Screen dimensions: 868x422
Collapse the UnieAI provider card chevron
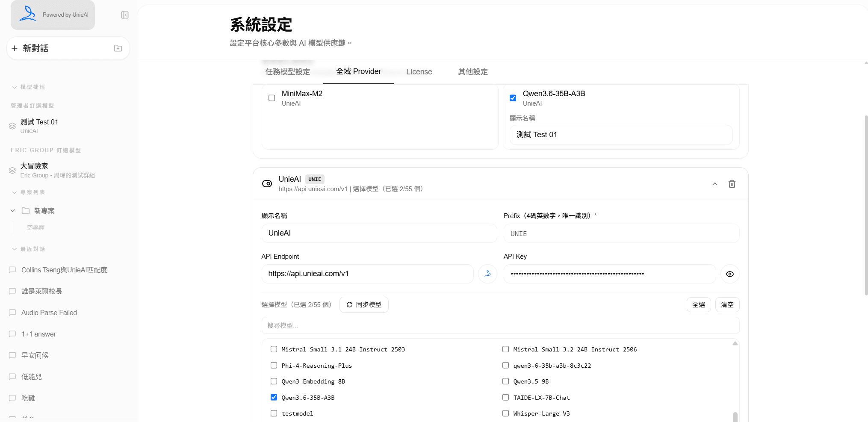pos(715,184)
